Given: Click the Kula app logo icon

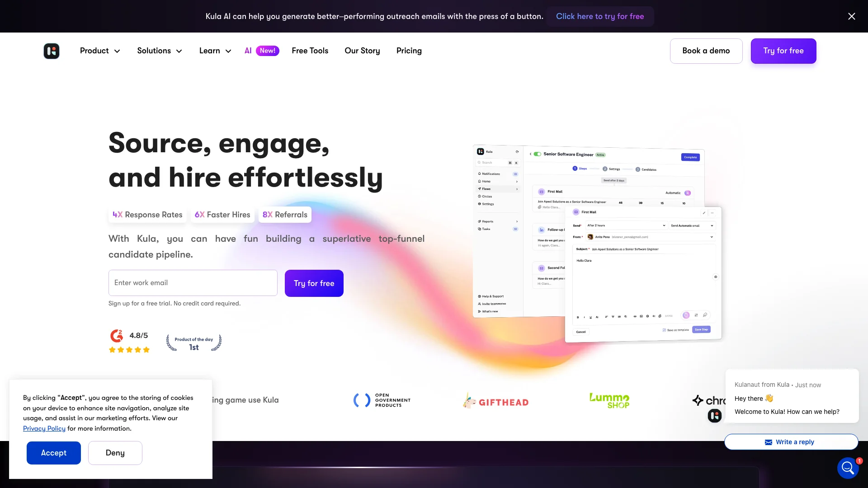Looking at the screenshot, I should pos(51,51).
